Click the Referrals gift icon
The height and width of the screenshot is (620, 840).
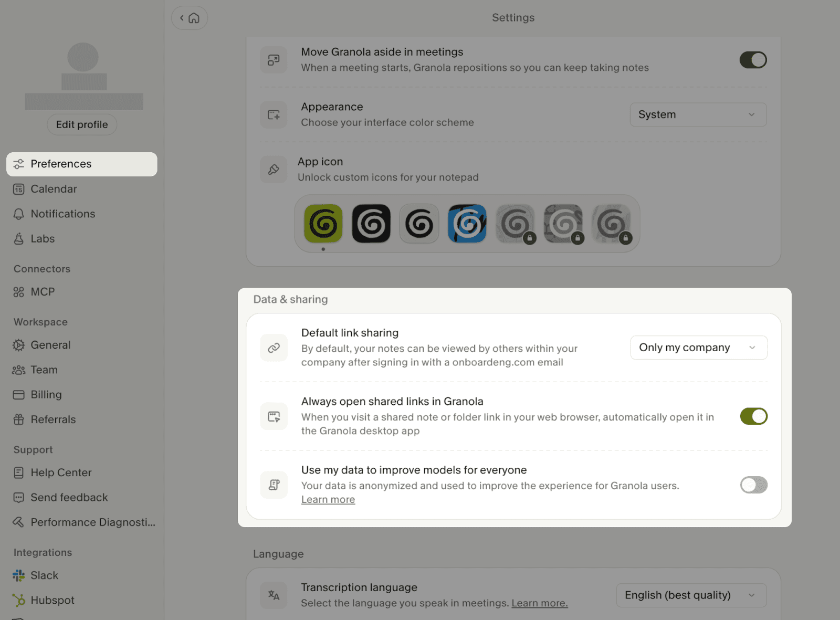[18, 419]
